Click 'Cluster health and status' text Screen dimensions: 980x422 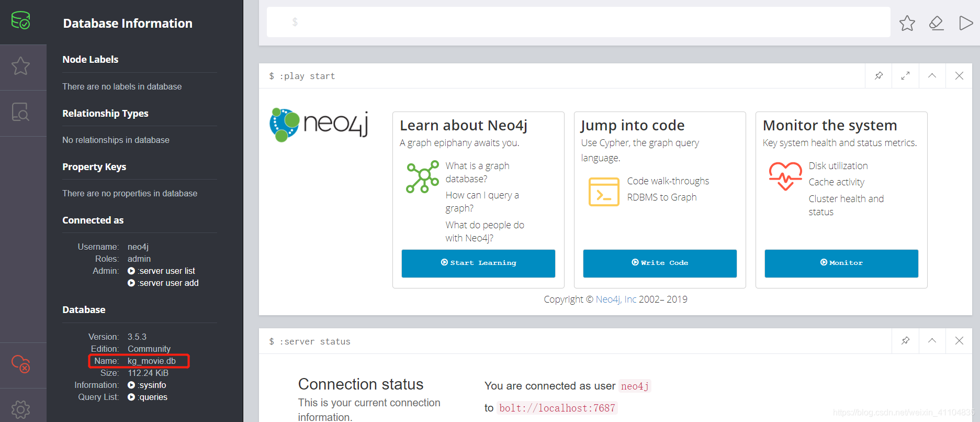pos(846,205)
